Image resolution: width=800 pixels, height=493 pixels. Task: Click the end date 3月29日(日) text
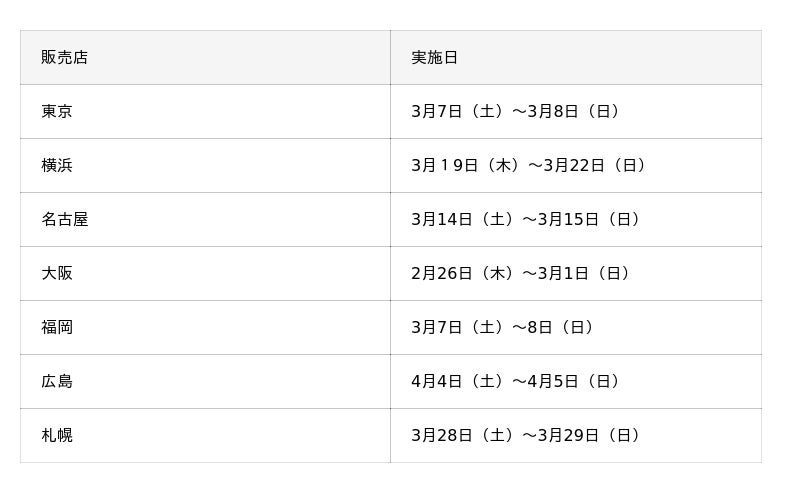point(593,436)
